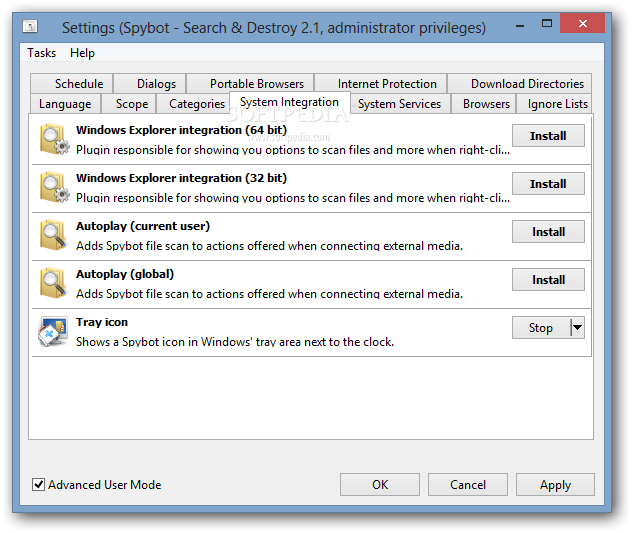Open the Tasks menu
Viewport: 632px width, 533px height.
pos(42,53)
